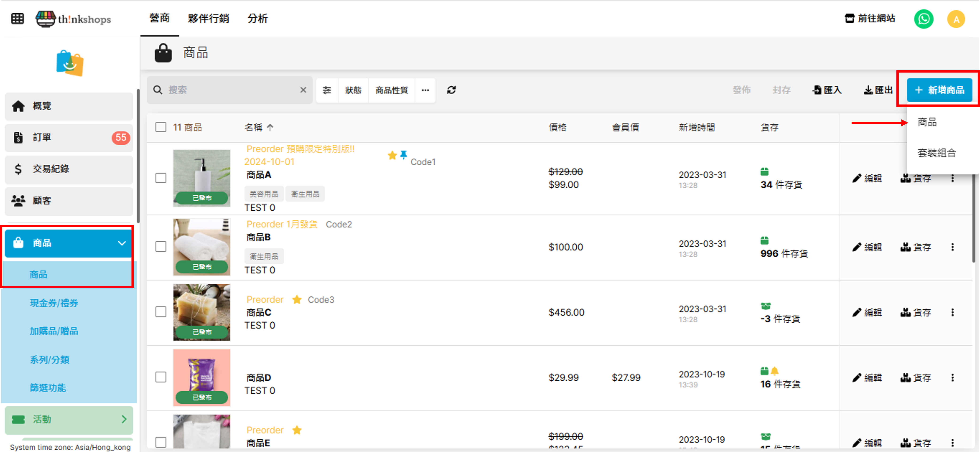This screenshot has height=452, width=980.
Task: Tick the select-all products checkbox
Action: (161, 127)
